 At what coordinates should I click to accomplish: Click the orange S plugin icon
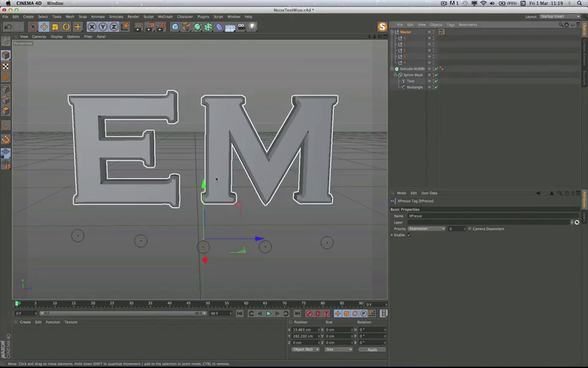(382, 27)
